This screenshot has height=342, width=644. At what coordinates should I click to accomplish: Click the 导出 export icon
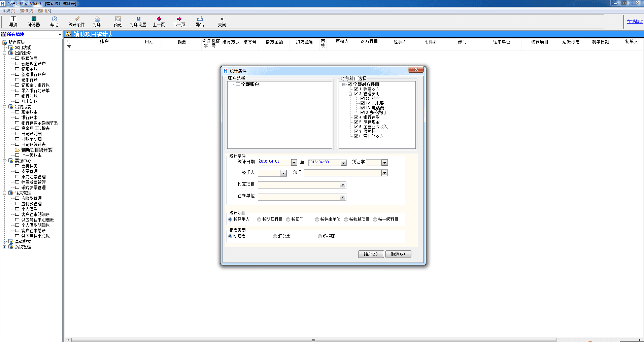click(x=200, y=21)
